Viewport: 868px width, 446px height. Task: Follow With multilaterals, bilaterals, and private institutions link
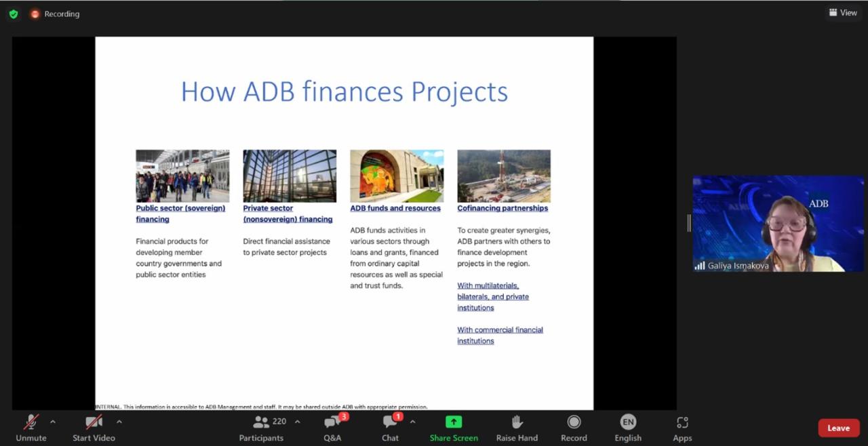coord(493,297)
